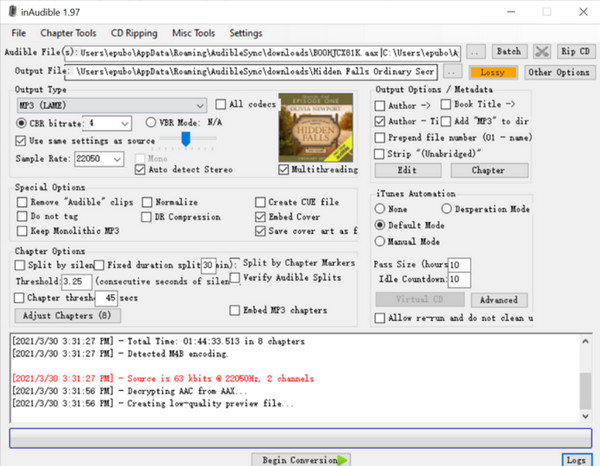Enable Embed MP3 chapters checkbox

235,310
